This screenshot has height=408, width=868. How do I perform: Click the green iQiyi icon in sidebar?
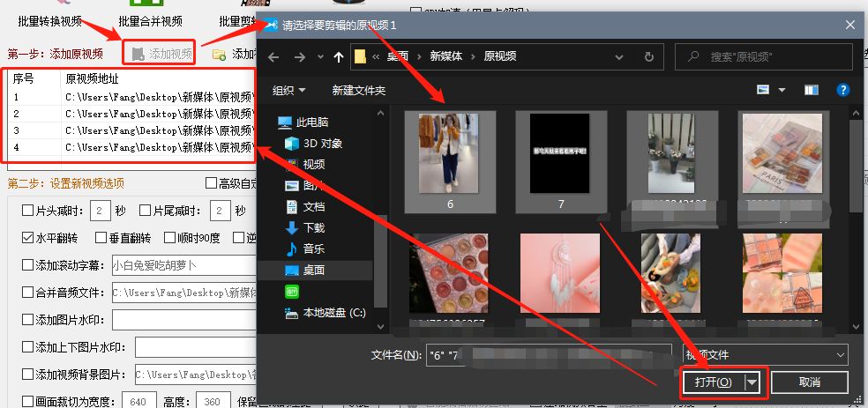(292, 292)
